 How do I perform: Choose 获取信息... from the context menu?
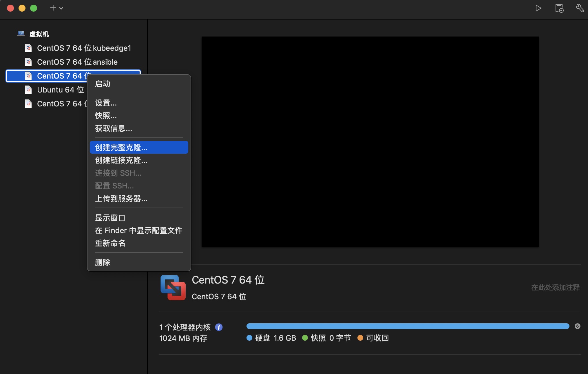pyautogui.click(x=139, y=128)
